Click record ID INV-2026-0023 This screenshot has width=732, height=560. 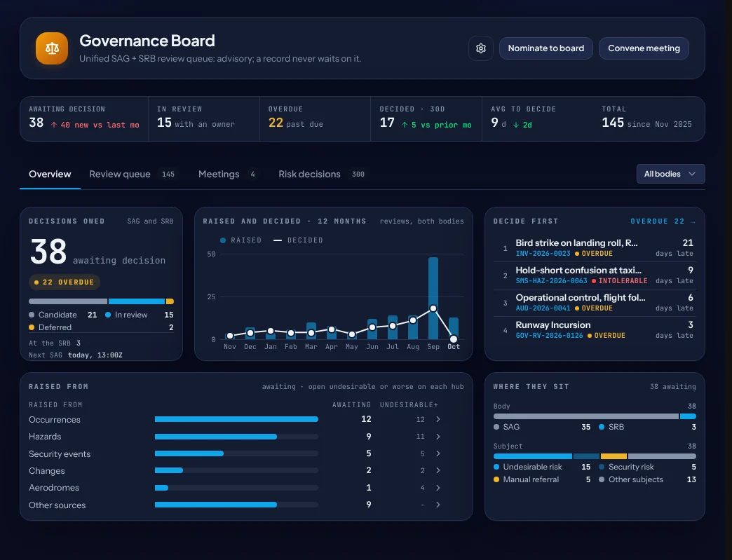click(543, 254)
